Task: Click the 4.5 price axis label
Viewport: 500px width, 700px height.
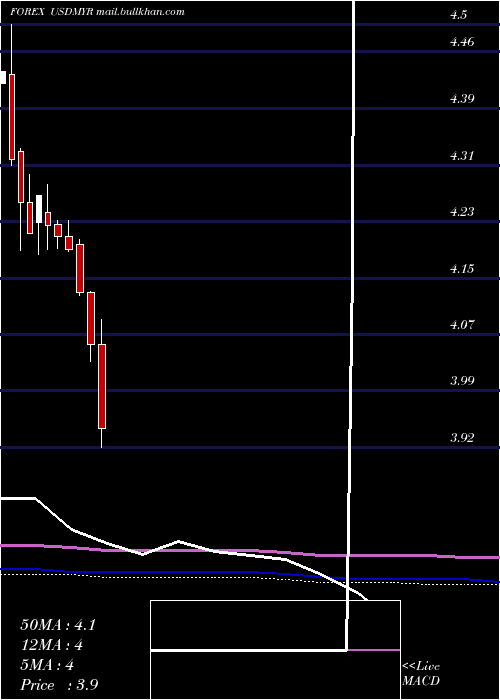Action: click(x=458, y=15)
